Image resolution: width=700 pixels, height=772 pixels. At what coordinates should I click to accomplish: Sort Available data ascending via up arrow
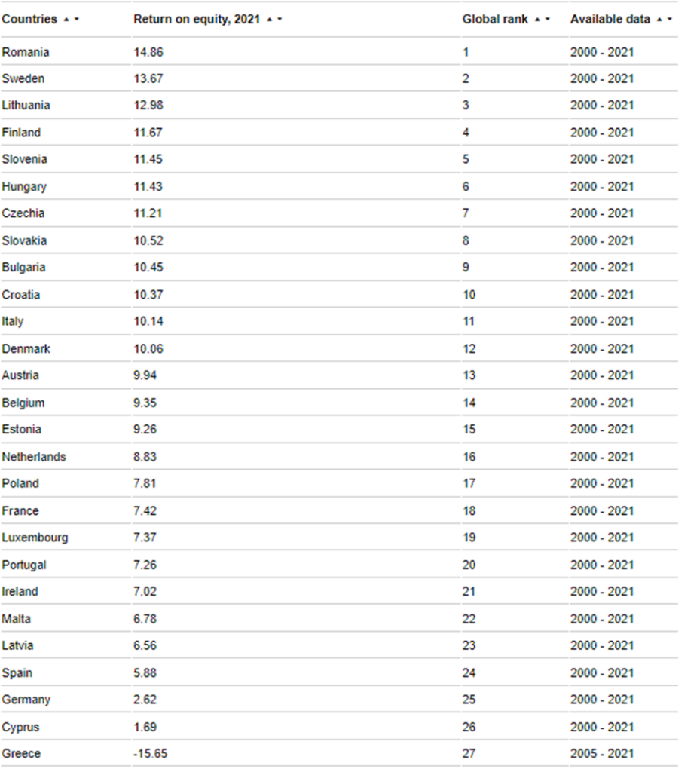tap(659, 20)
